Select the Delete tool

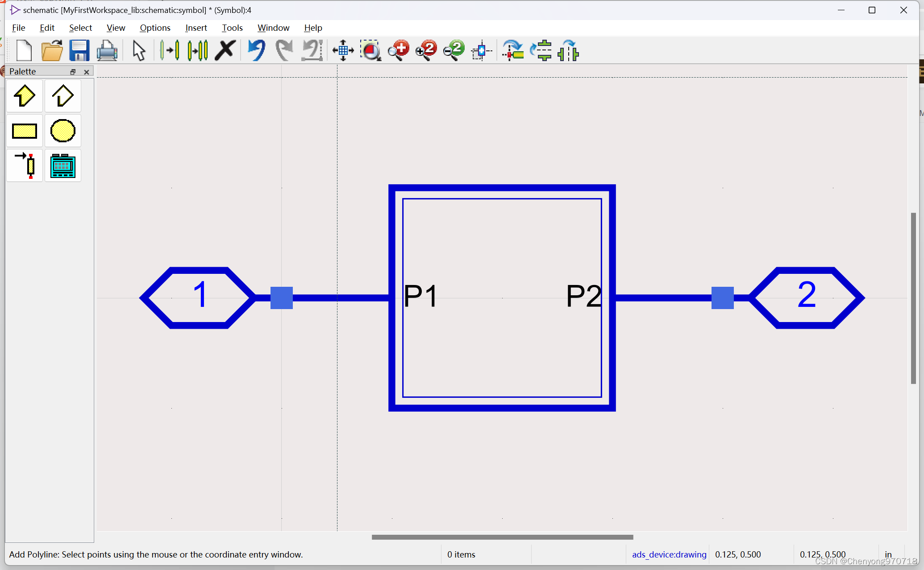(x=225, y=50)
